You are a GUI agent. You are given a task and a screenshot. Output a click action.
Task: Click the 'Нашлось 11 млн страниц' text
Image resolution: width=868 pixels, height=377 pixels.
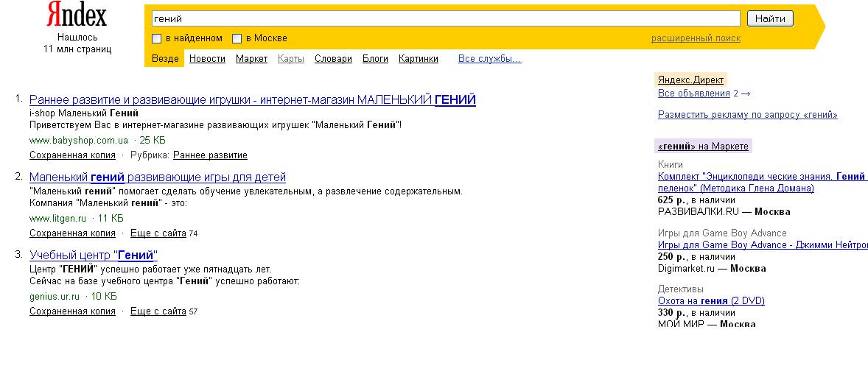pos(77,43)
